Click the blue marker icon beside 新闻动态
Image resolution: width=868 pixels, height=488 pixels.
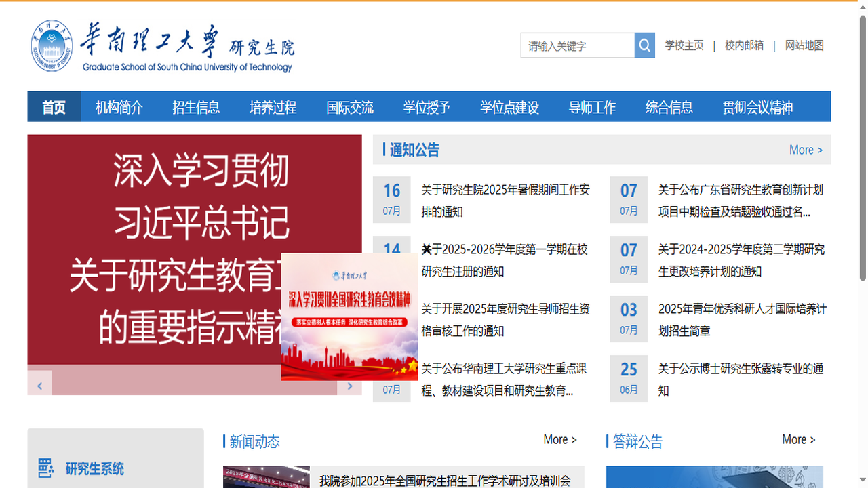point(224,442)
